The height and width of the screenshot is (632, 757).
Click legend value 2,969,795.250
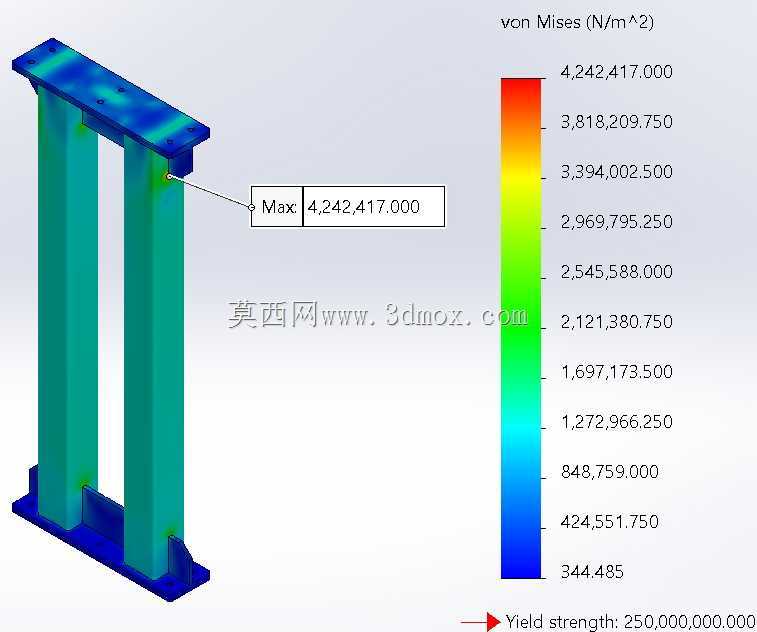point(617,222)
